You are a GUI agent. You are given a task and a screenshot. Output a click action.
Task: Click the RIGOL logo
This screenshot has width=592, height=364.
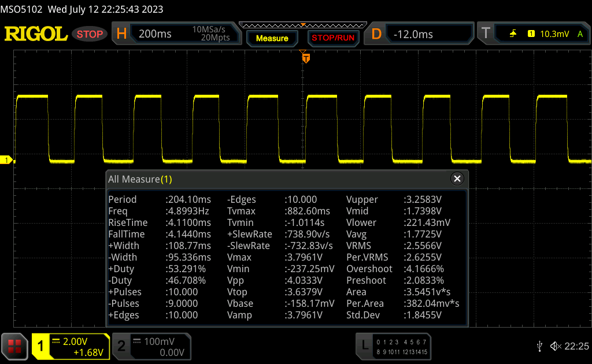pyautogui.click(x=36, y=34)
